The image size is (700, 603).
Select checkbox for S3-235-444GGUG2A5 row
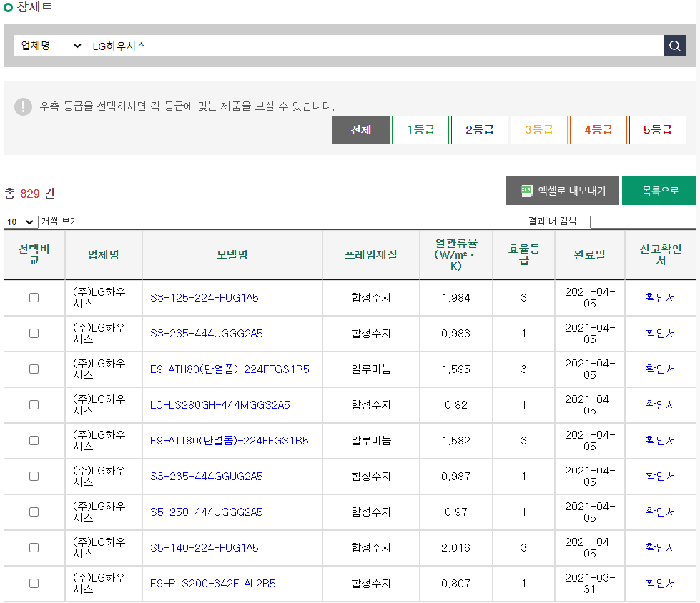[34, 476]
